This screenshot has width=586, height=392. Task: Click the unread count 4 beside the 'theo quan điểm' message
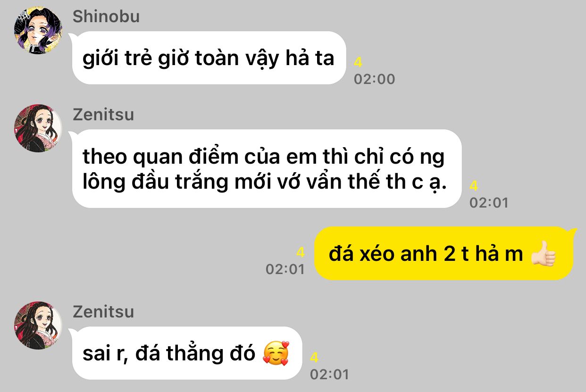[474, 186]
